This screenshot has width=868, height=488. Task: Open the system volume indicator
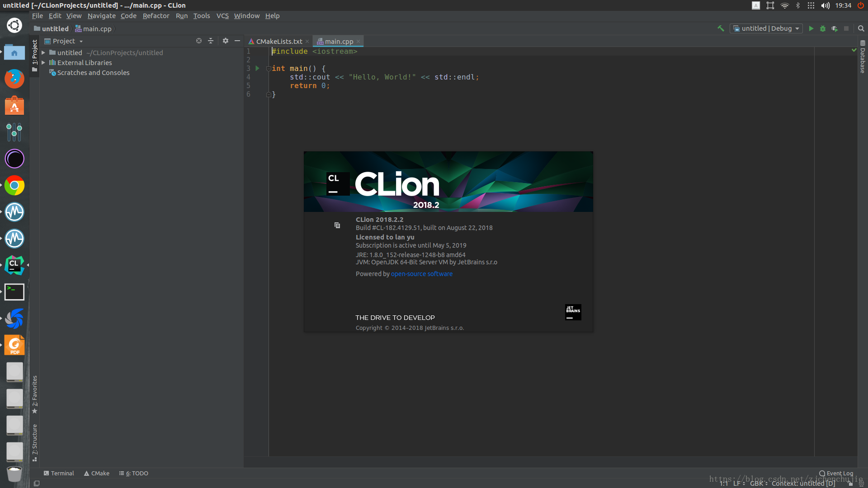pyautogui.click(x=825, y=5)
